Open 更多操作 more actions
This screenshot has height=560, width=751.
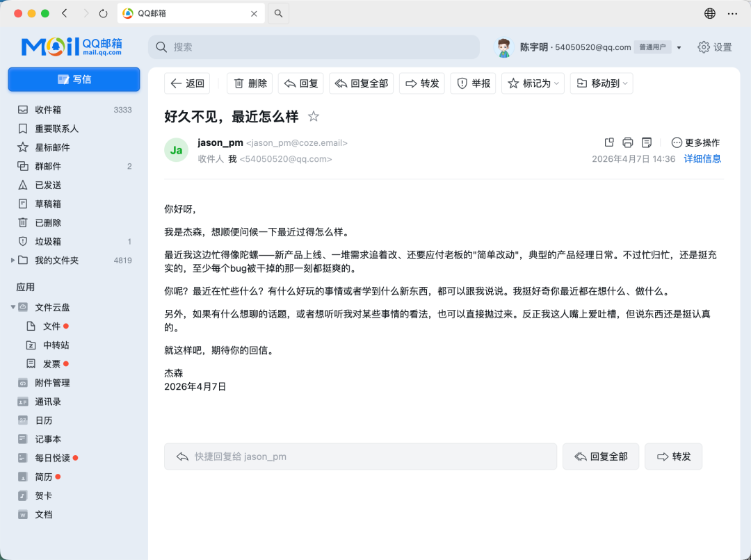click(695, 142)
